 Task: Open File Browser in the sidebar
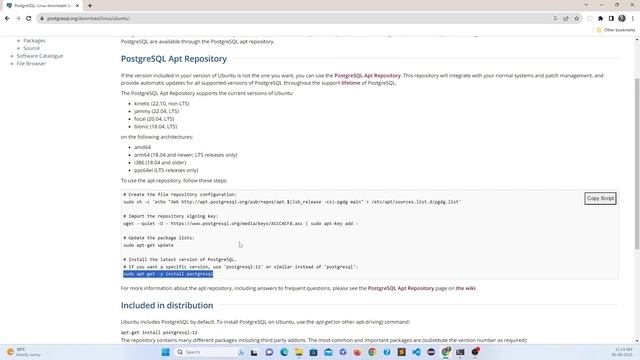coord(31,64)
